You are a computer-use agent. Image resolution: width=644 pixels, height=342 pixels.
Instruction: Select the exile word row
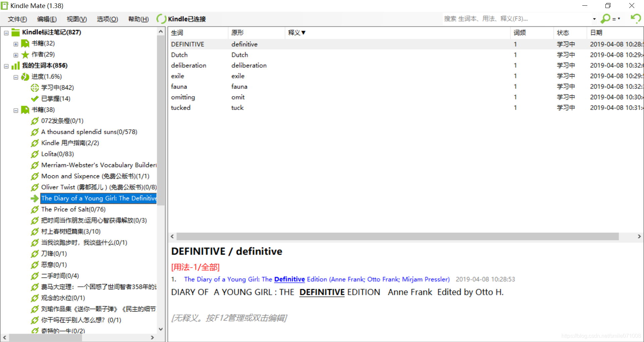coord(407,76)
